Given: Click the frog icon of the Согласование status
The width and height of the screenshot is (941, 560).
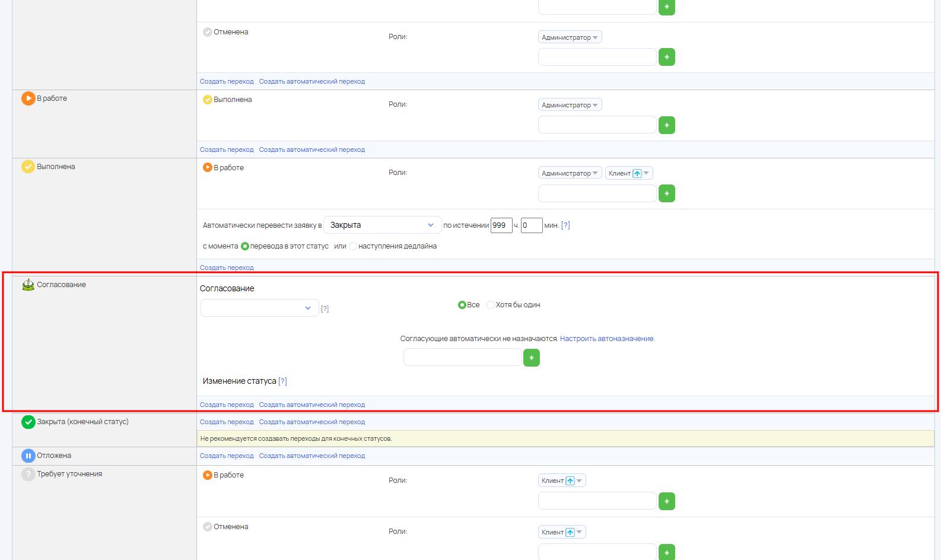Looking at the screenshot, I should tap(28, 285).
